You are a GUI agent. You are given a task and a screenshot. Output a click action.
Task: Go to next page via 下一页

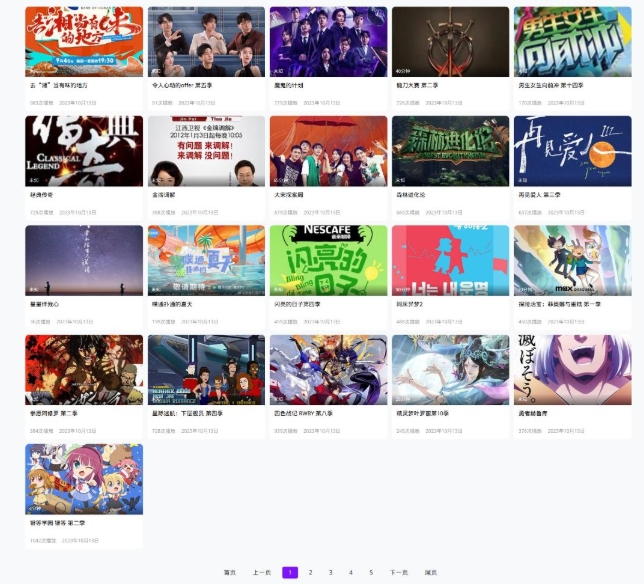point(398,573)
